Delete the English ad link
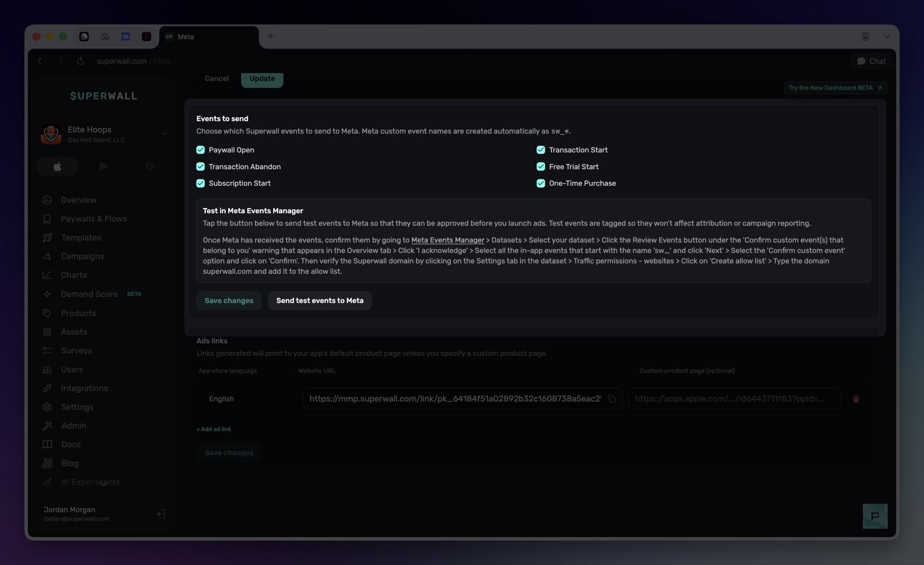The height and width of the screenshot is (565, 924). coord(856,399)
